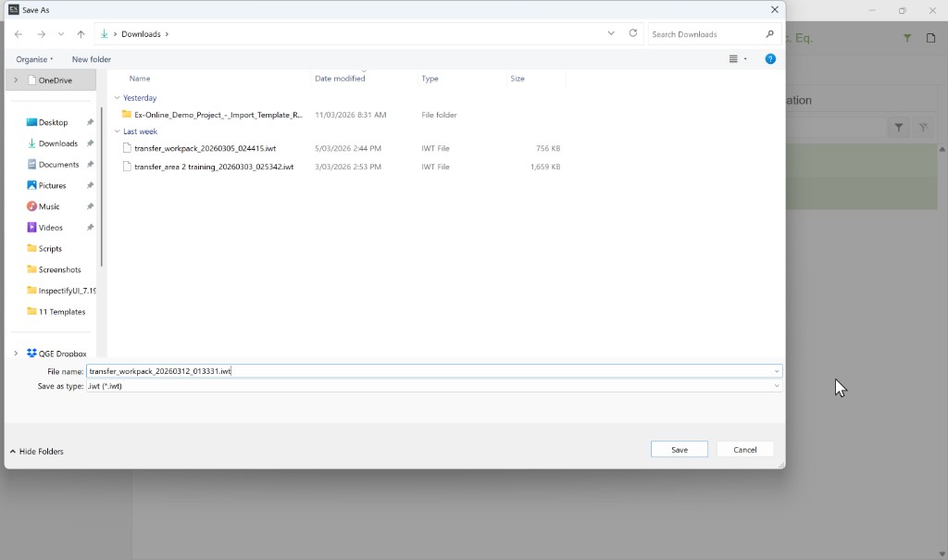Select transfer_area 2 training file
Screen dimensions: 948x560
(214, 167)
